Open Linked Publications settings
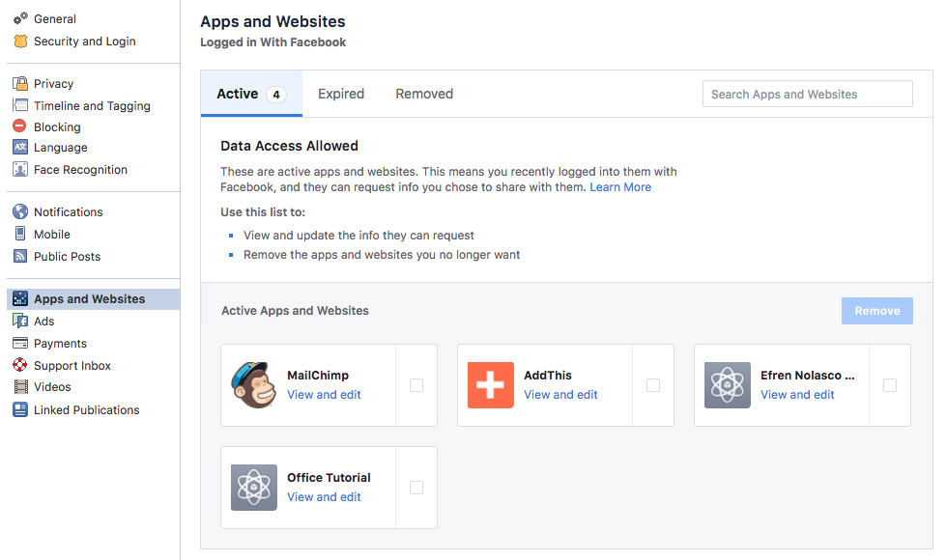 (x=86, y=409)
